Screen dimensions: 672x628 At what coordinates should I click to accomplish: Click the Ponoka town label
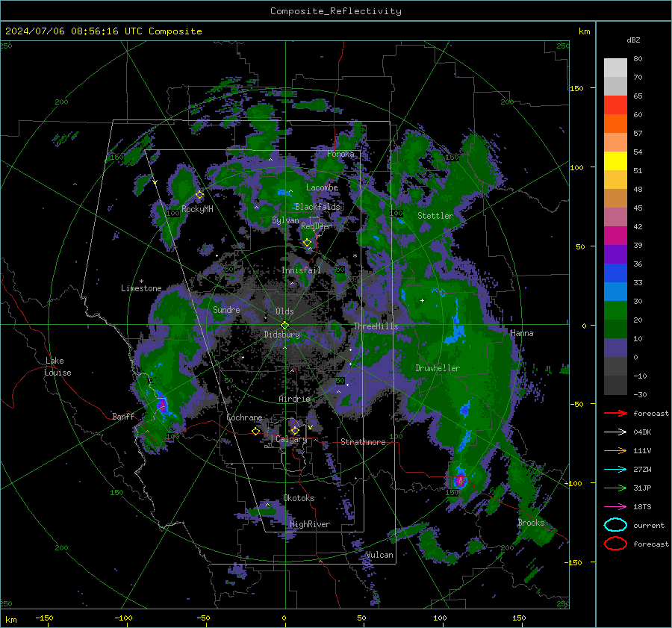tap(340, 154)
